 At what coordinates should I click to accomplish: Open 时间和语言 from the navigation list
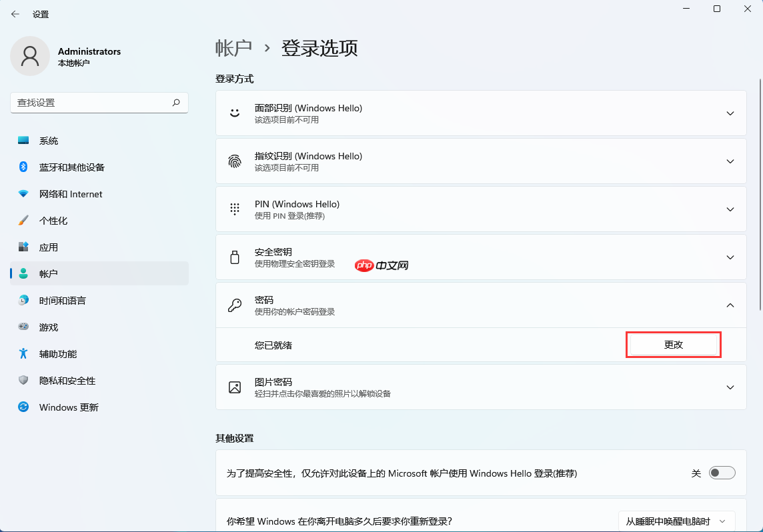(x=63, y=300)
